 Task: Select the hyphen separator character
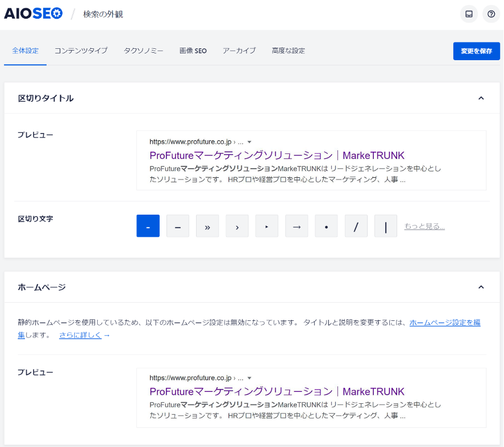click(148, 226)
